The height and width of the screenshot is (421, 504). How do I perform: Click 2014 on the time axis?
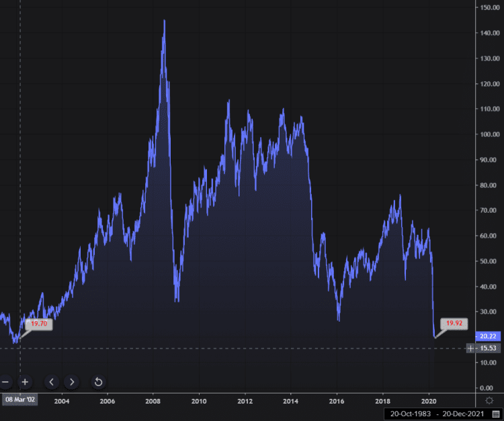[290, 401]
